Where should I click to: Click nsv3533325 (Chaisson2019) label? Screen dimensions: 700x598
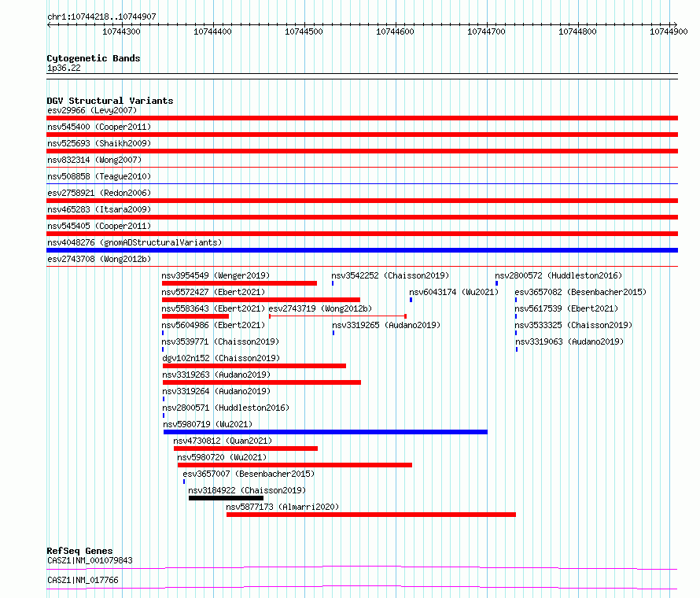pos(573,325)
